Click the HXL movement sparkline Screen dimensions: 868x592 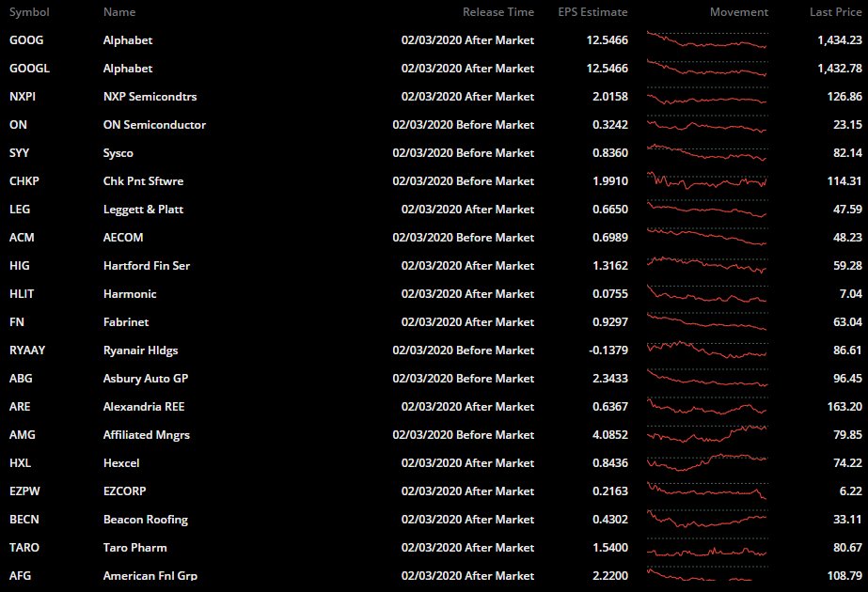pyautogui.click(x=707, y=463)
